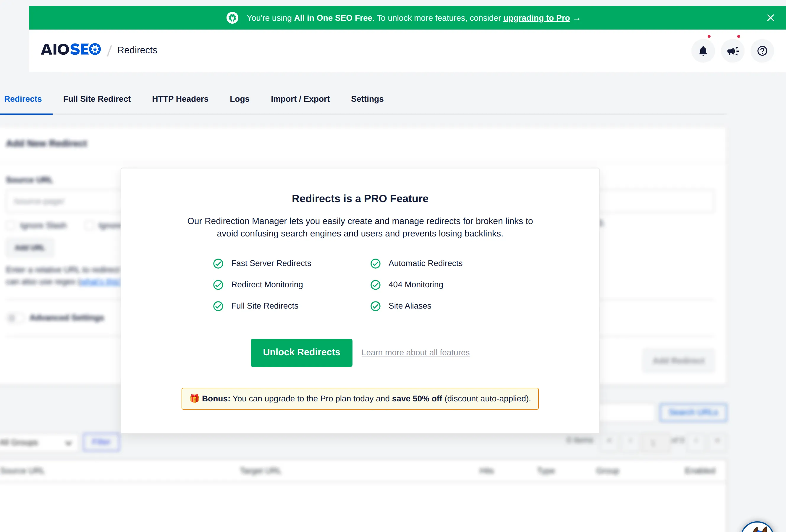Open the help question mark icon
The image size is (786, 532).
(x=762, y=51)
